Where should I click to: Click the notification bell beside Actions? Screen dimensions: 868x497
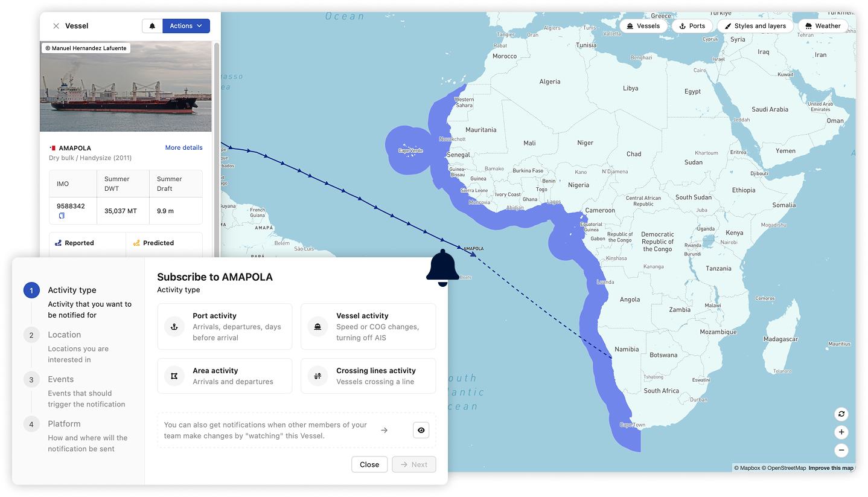152,25
